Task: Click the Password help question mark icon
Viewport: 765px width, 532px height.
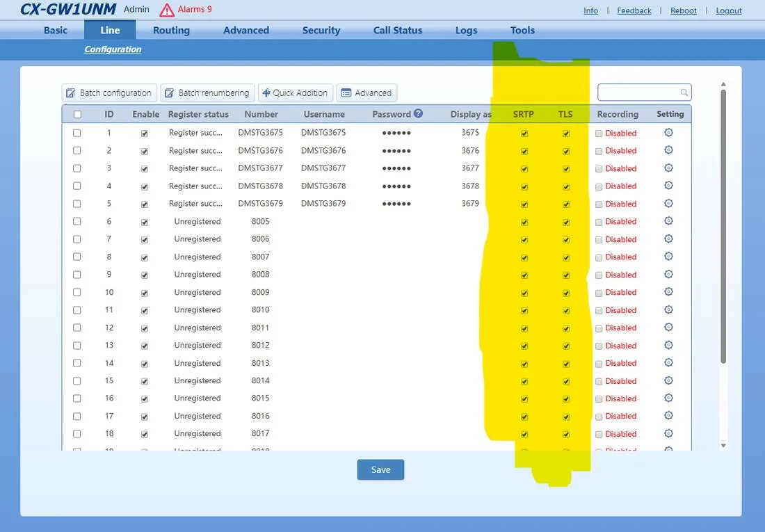Action: pyautogui.click(x=418, y=113)
